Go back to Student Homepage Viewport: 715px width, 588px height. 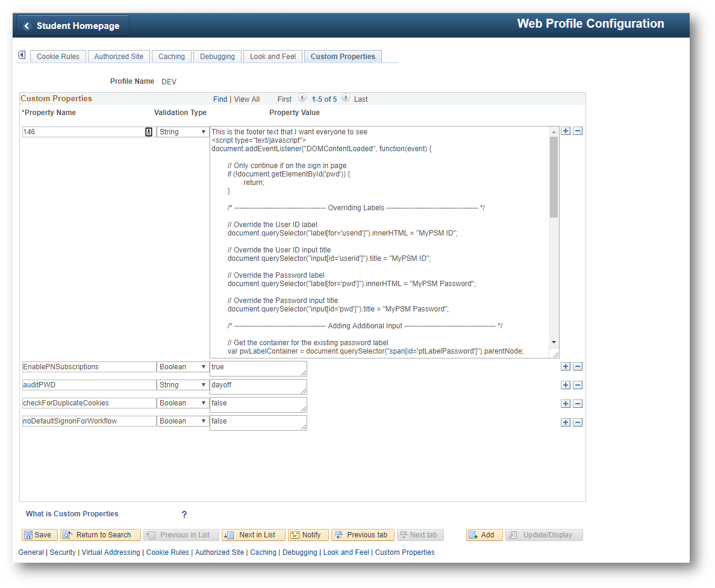click(x=72, y=26)
